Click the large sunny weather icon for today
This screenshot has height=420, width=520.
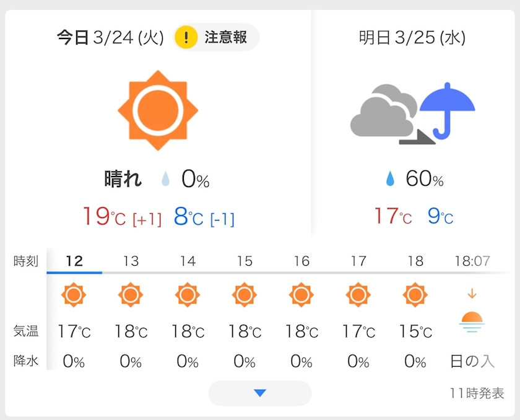click(x=158, y=110)
